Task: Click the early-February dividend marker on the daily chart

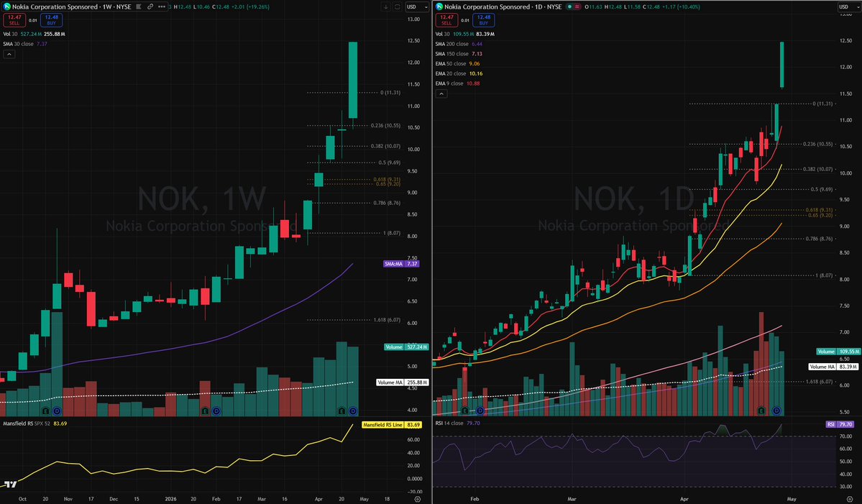Action: pos(480,411)
